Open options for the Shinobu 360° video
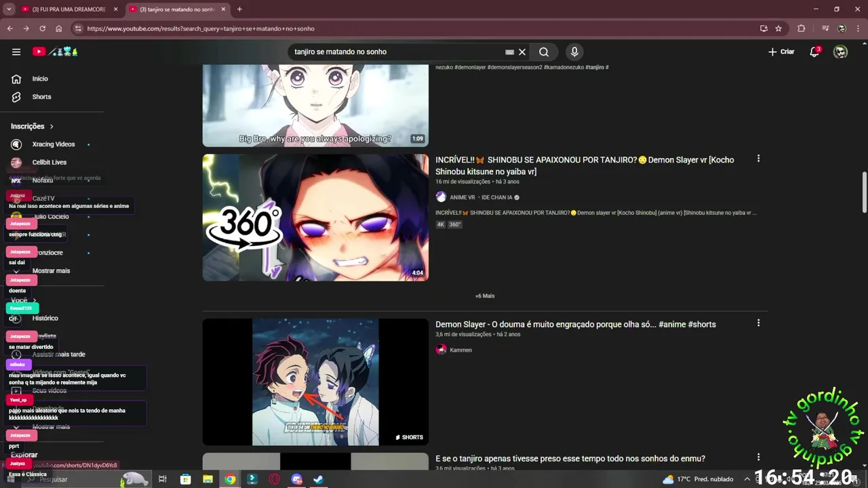This screenshot has width=868, height=488. click(x=758, y=159)
